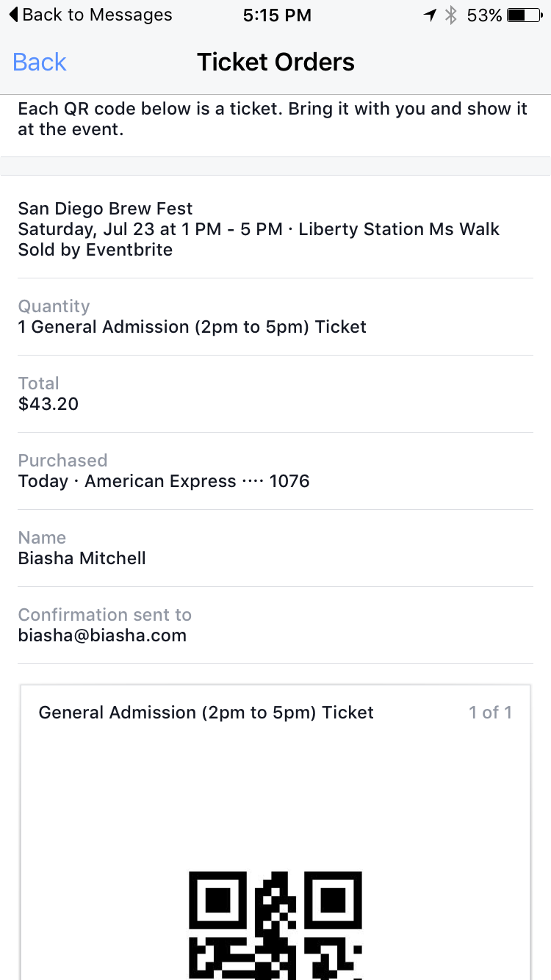Viewport: 551px width, 980px height.
Task: Tap the ticket QR code
Action: click(275, 924)
